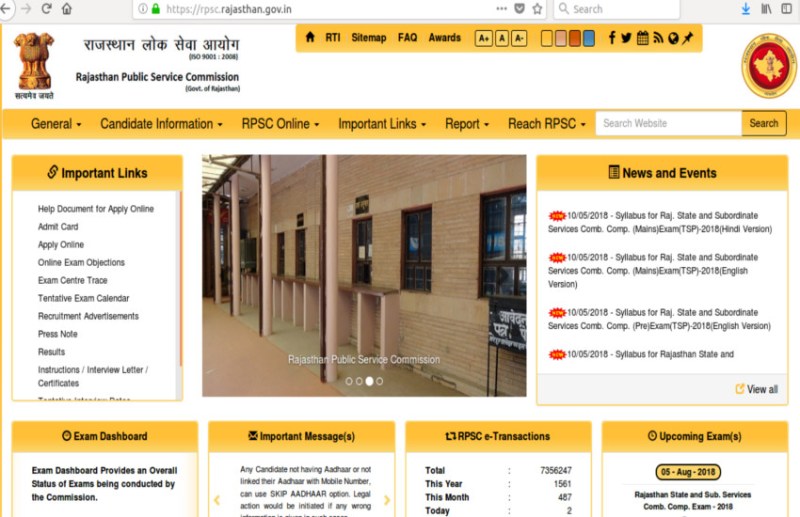The image size is (800, 517).
Task: Open Online Exam Objections link
Action: click(x=81, y=262)
